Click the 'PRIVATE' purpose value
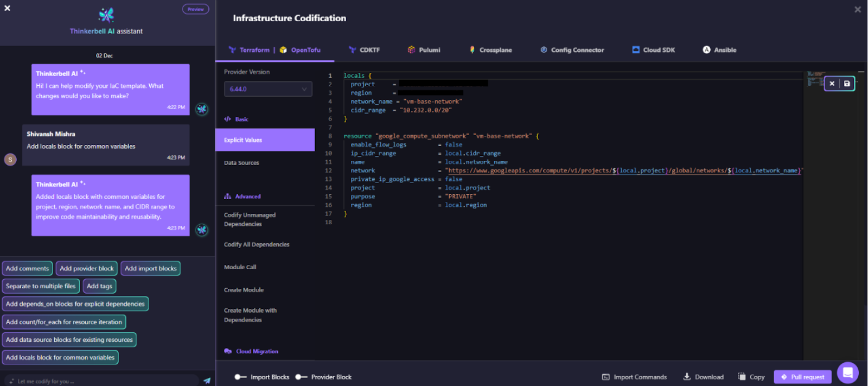The image size is (868, 386). click(461, 197)
